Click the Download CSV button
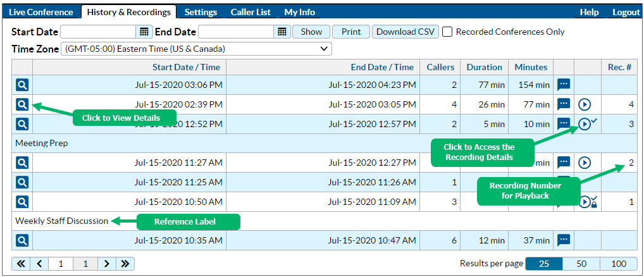Screen dimensions: 644x277 [405, 32]
